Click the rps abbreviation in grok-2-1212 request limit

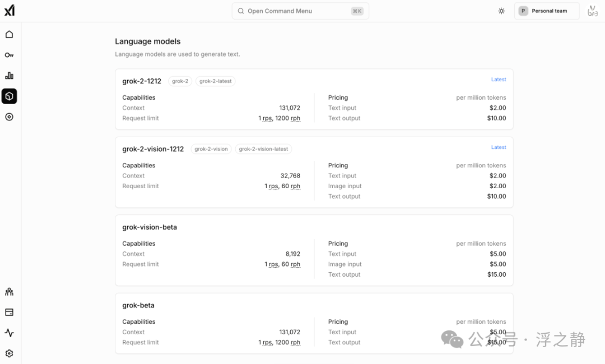click(267, 118)
